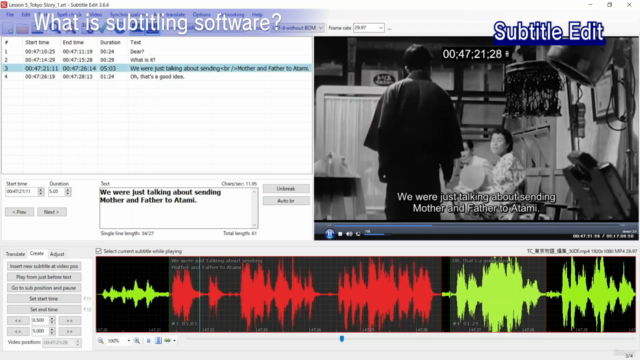Mute audio using the speaker icon in player
The width and height of the screenshot is (640, 360).
tap(349, 234)
